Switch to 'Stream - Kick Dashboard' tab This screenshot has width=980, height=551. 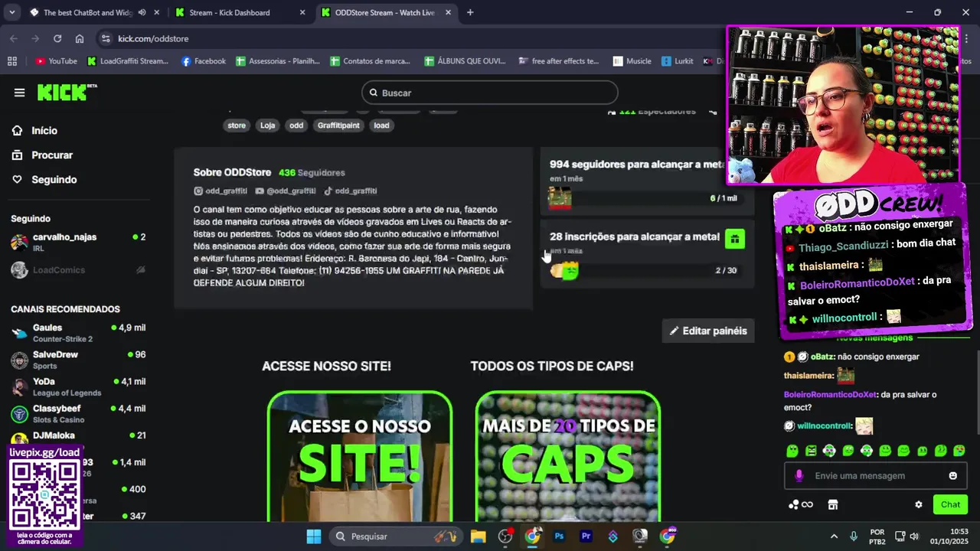click(230, 13)
